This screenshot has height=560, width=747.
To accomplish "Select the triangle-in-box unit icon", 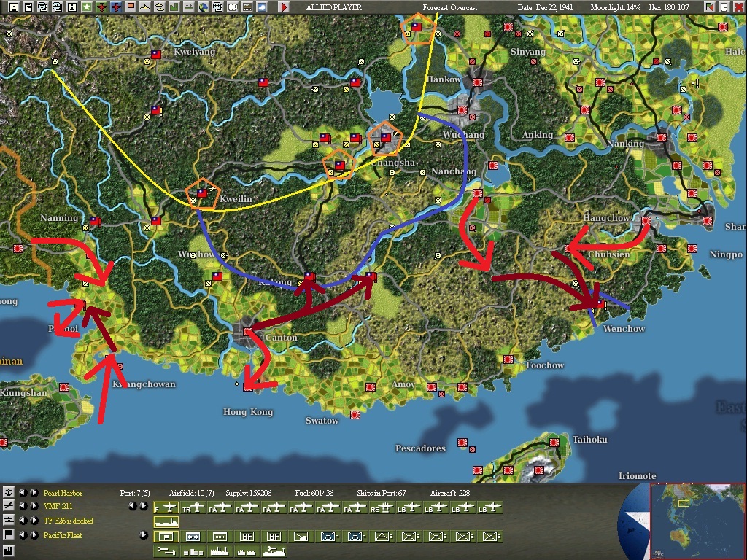I will coord(382,537).
